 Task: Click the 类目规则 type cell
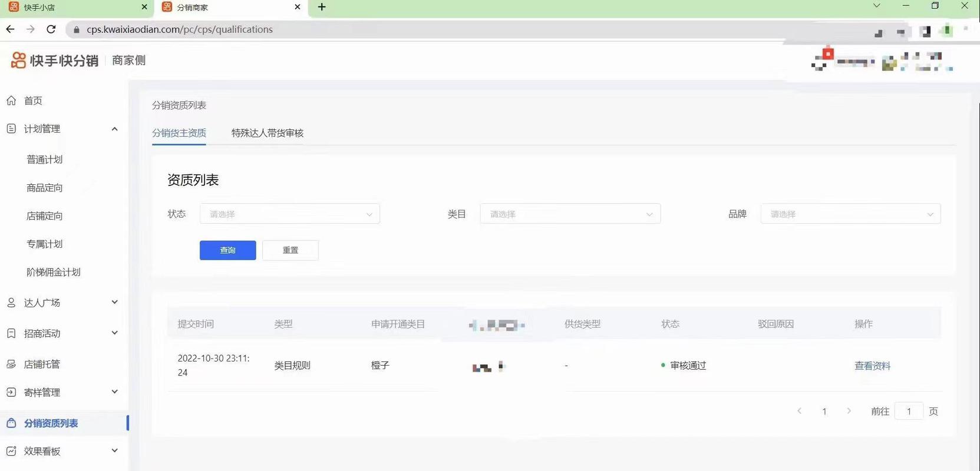(x=292, y=366)
